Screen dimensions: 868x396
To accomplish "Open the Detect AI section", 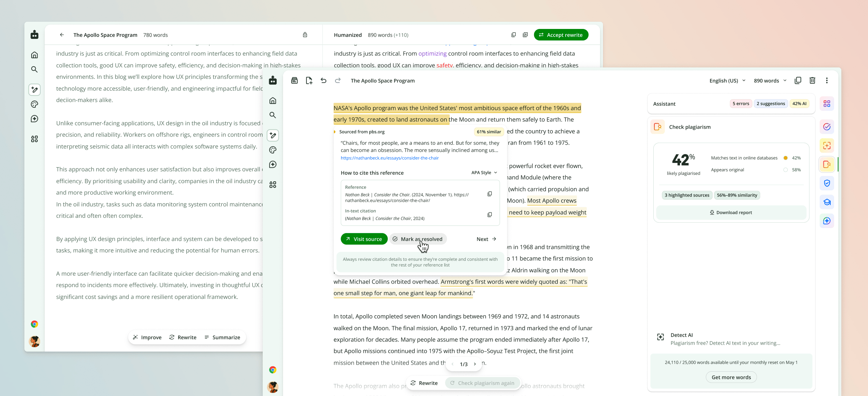I will pos(731,339).
